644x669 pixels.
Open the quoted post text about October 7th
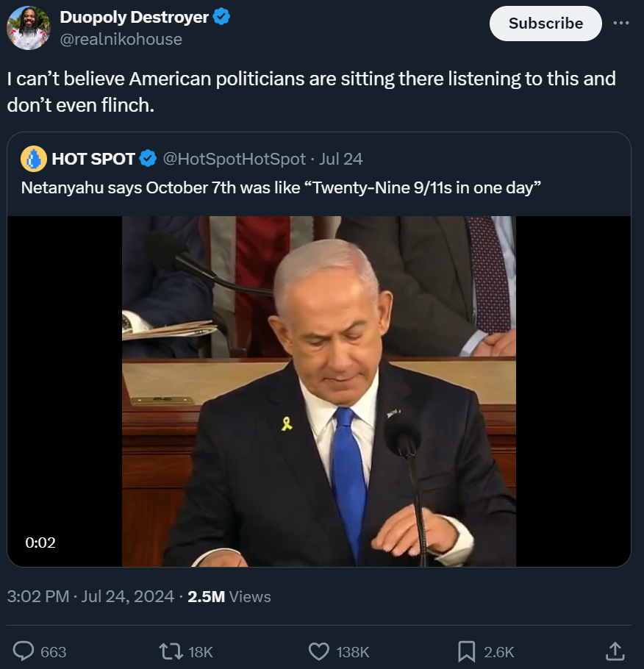(281, 187)
